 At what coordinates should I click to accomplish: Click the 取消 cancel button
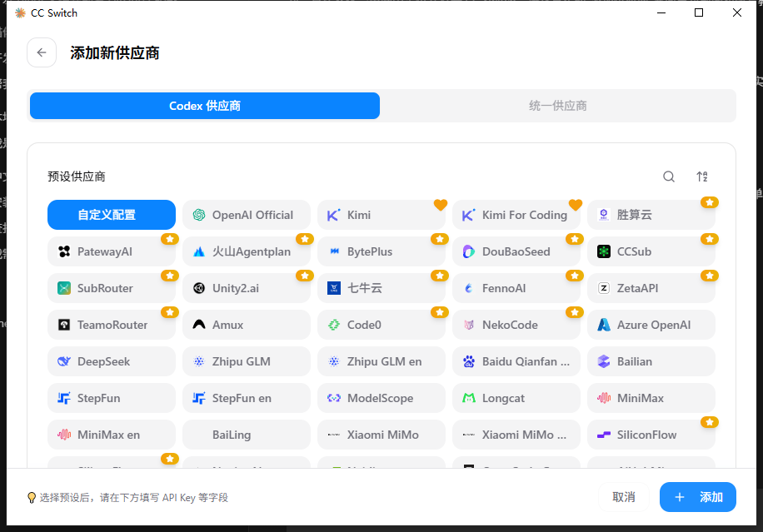(x=623, y=497)
